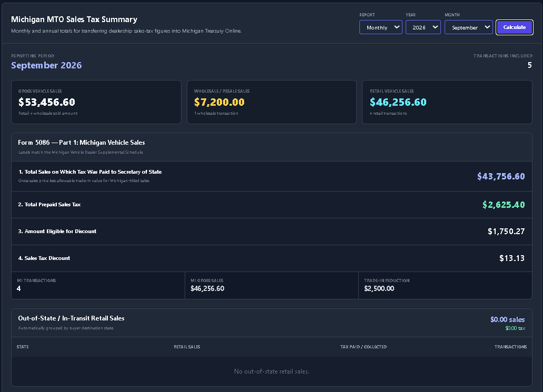Screen dimensions: 543x392
Task: Click the MI Gross Sales value $46,256.60
Action: pyautogui.click(x=207, y=288)
